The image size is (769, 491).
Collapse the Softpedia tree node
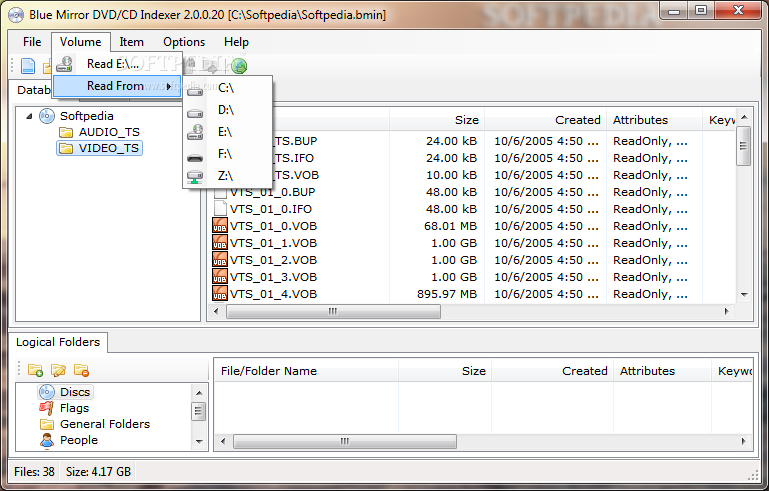click(x=29, y=116)
